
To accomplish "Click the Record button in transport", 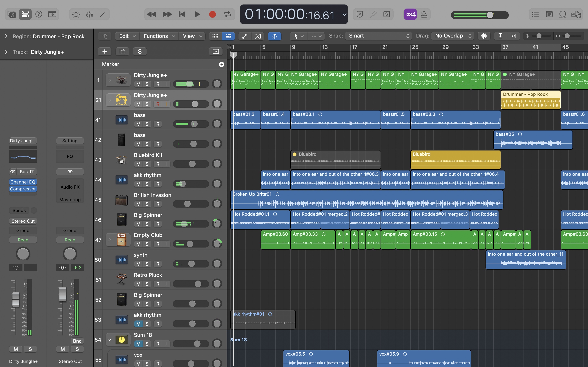I will (x=212, y=14).
